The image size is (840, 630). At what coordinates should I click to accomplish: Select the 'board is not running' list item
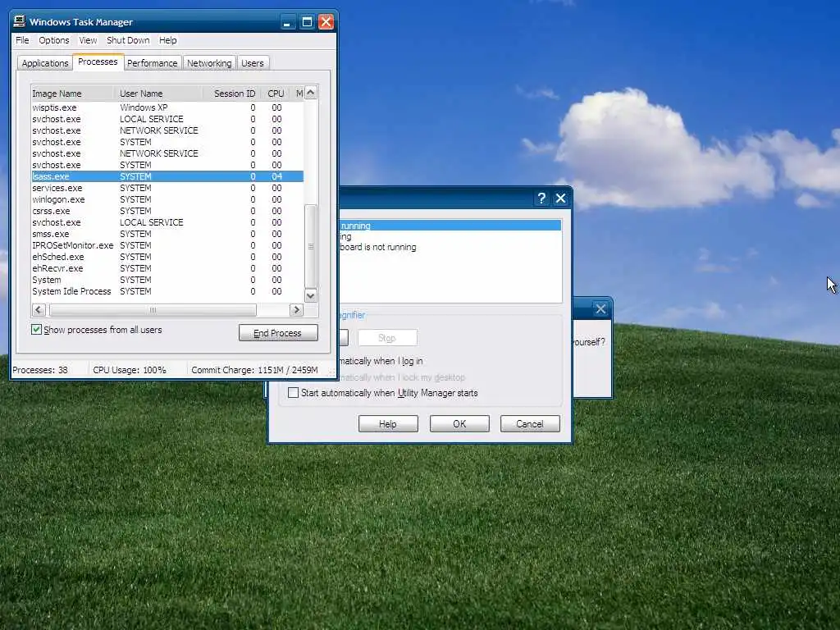coord(378,247)
